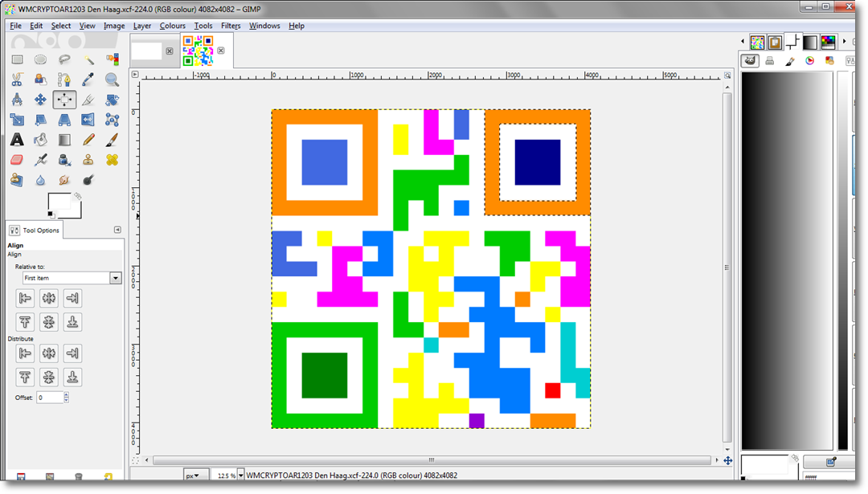Select the Perspective tool
The height and width of the screenshot is (494, 868).
tap(64, 120)
